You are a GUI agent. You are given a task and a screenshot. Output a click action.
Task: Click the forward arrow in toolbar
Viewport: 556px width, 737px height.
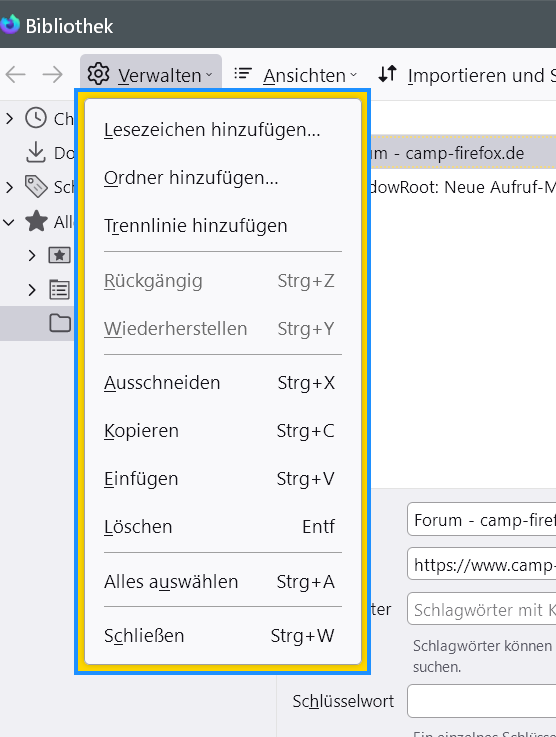point(52,74)
